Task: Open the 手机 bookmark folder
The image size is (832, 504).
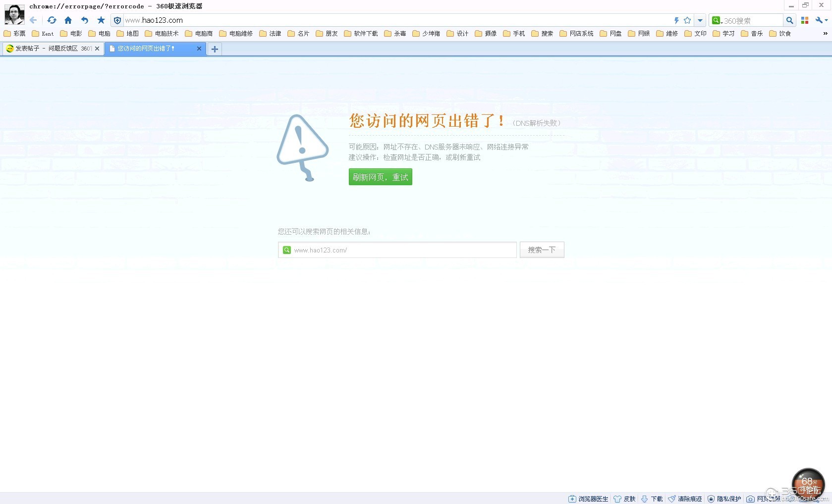Action: 514,34
